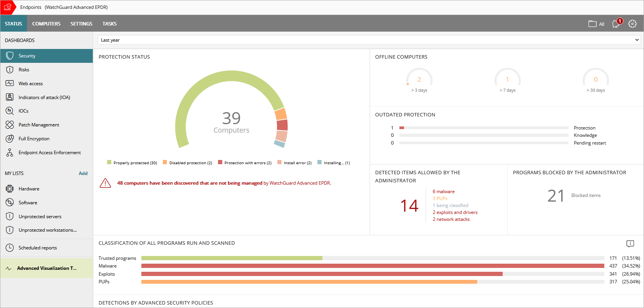Click the Full Encryption lock icon

(10, 139)
